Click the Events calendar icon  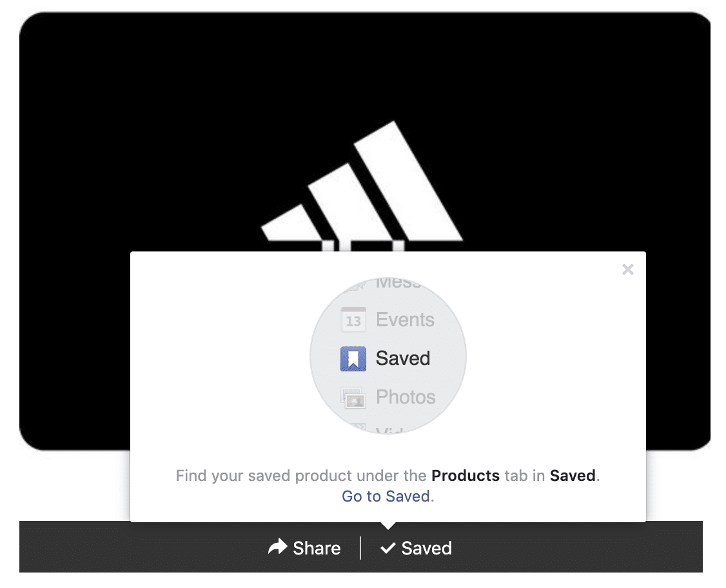tap(353, 320)
